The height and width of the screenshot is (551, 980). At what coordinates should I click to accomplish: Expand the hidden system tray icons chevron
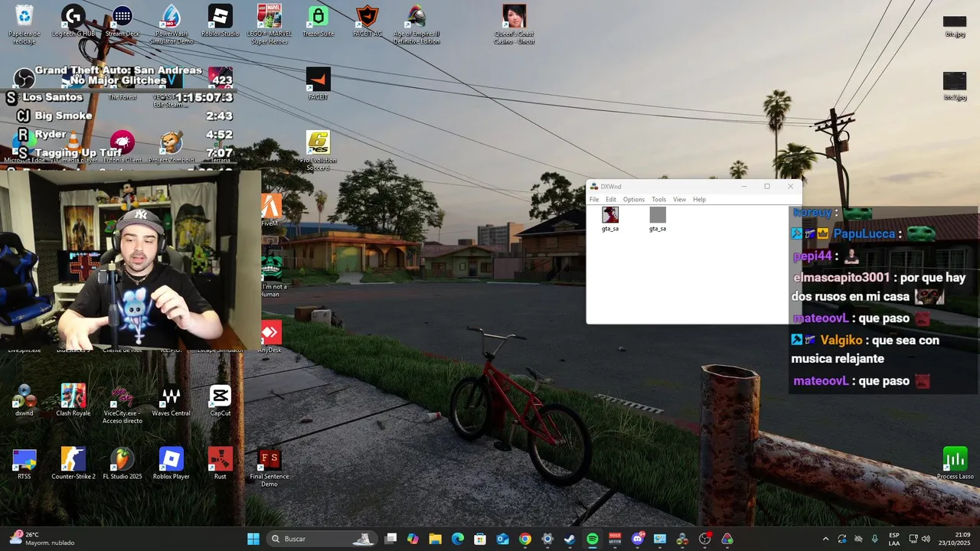point(825,539)
